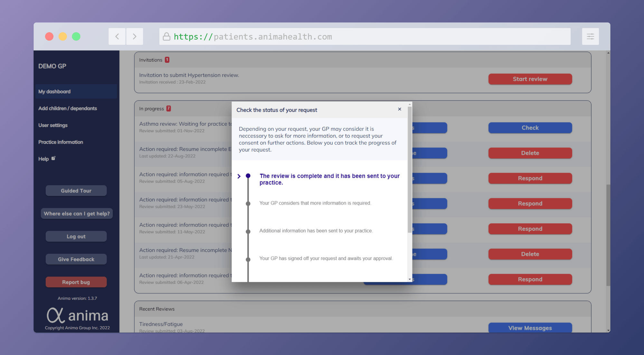Click the Anima logo in sidebar
This screenshot has width=644, height=355.
tap(77, 315)
